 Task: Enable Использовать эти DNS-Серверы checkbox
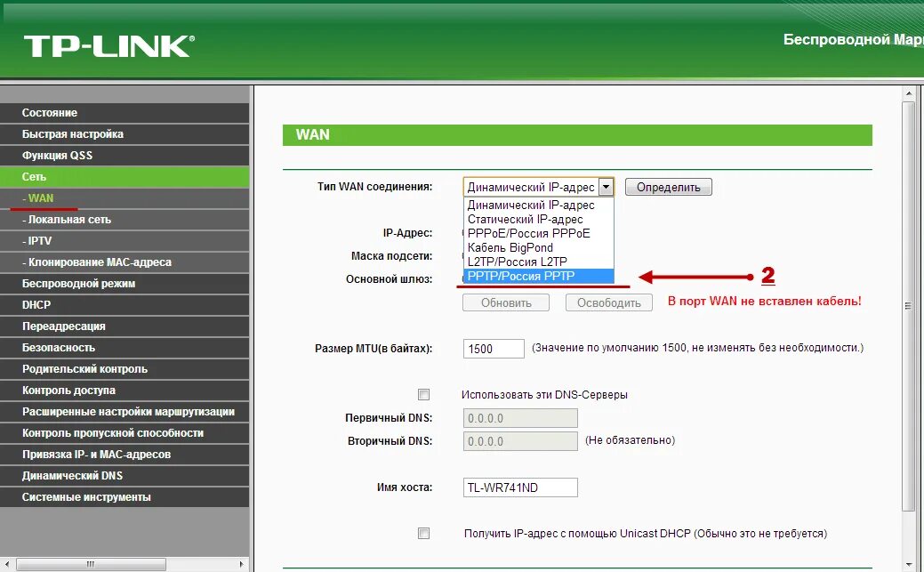click(424, 394)
